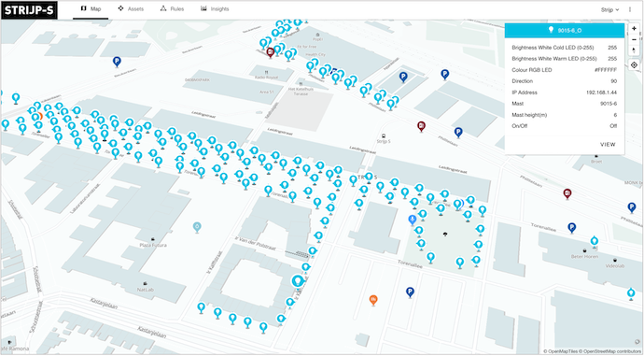The image size is (644, 356).
Task: Switch to the Assets tab
Action: pyautogui.click(x=131, y=9)
